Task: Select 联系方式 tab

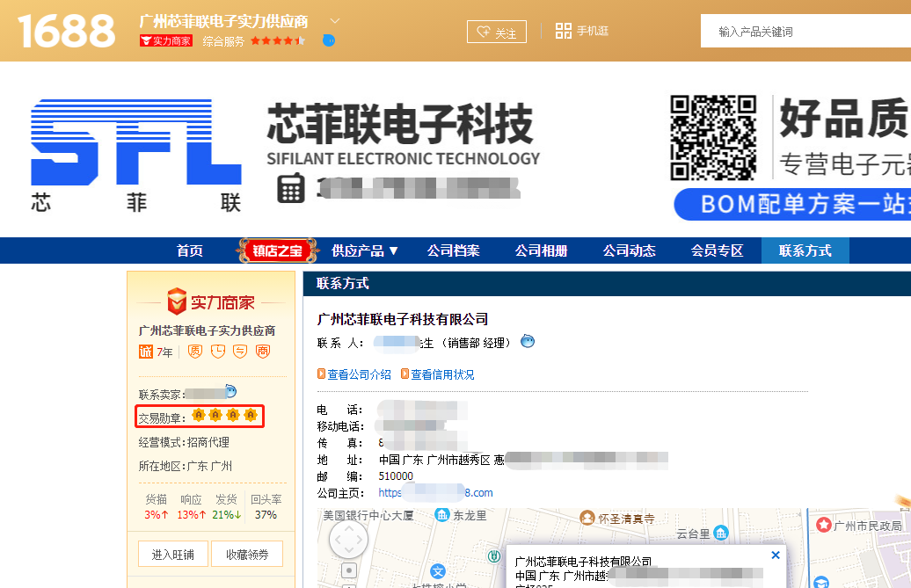Action: click(805, 250)
